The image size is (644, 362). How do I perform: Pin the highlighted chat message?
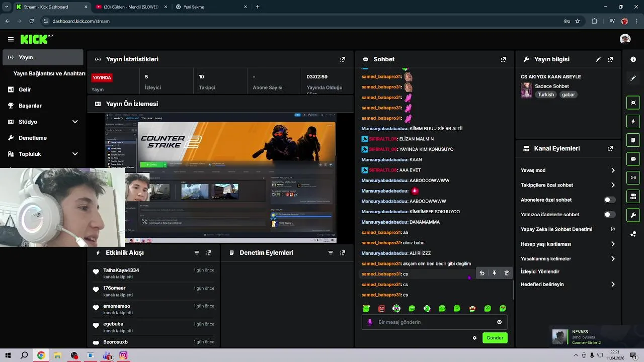pos(494,273)
